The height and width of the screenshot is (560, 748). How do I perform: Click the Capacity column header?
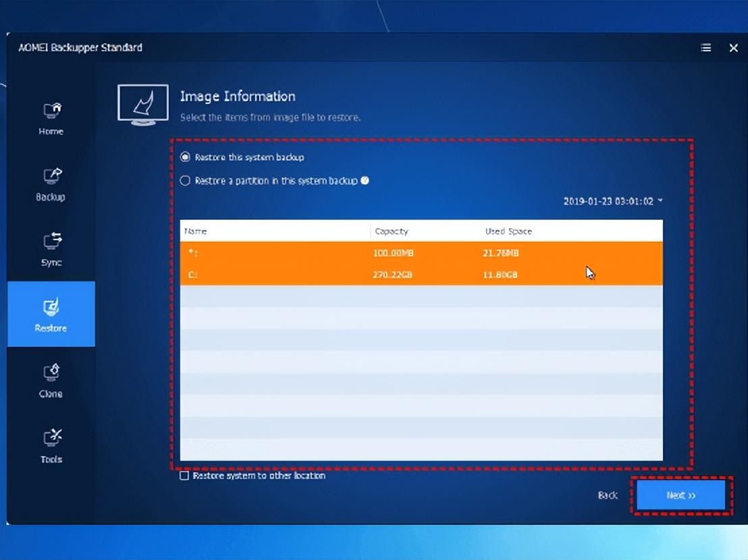(392, 231)
